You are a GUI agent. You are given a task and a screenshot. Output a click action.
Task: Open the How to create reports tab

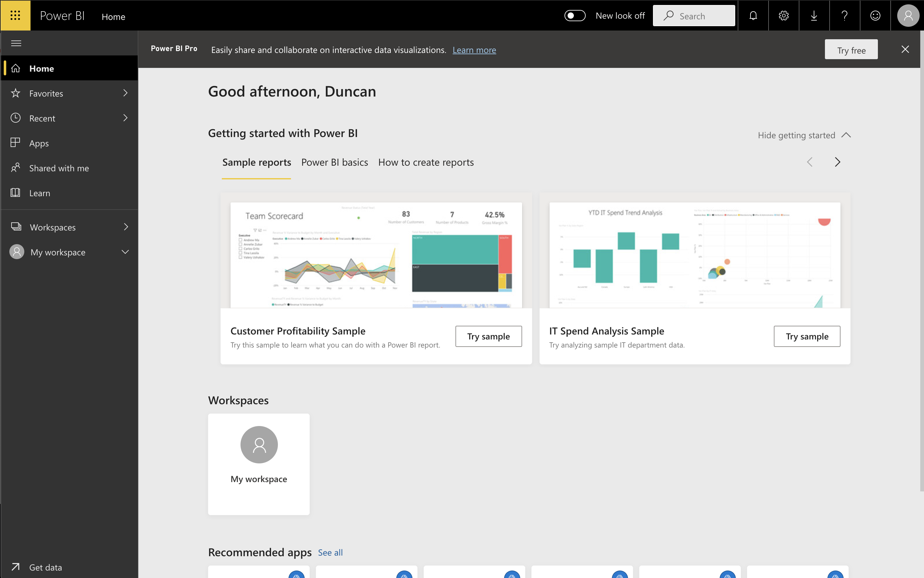(x=426, y=163)
